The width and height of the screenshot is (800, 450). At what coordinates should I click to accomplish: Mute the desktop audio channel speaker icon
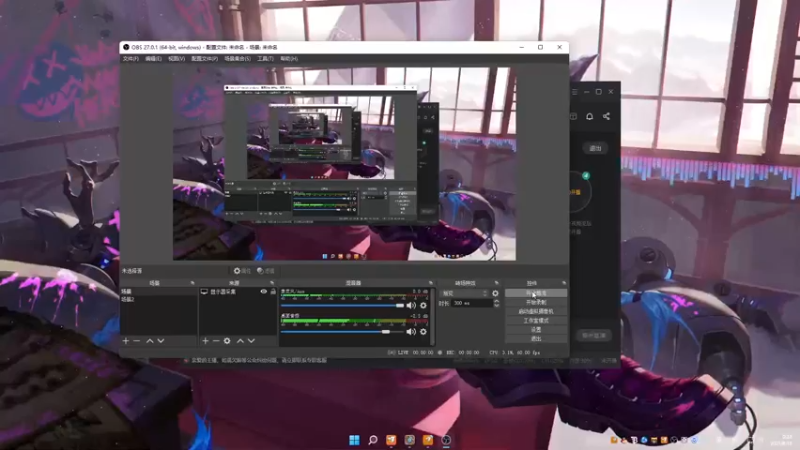411,332
